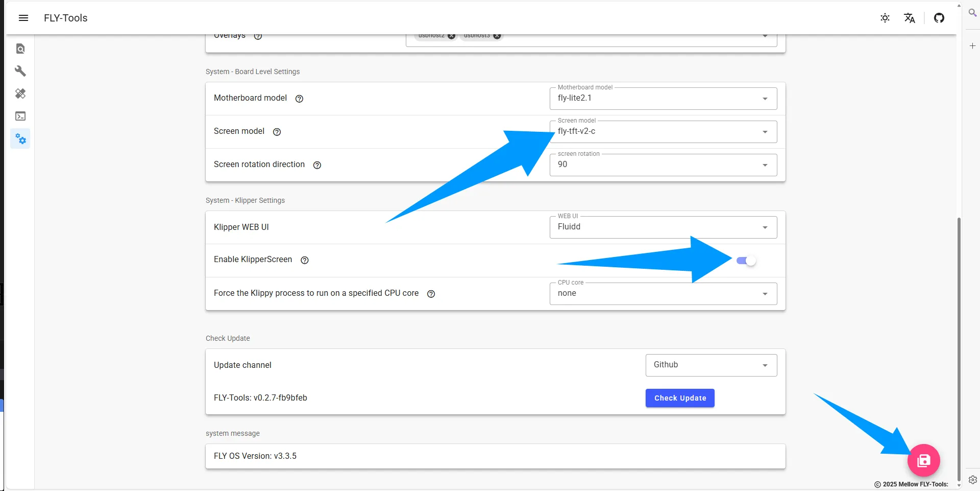Open the hamburger navigation menu
The image size is (980, 491).
23,18
